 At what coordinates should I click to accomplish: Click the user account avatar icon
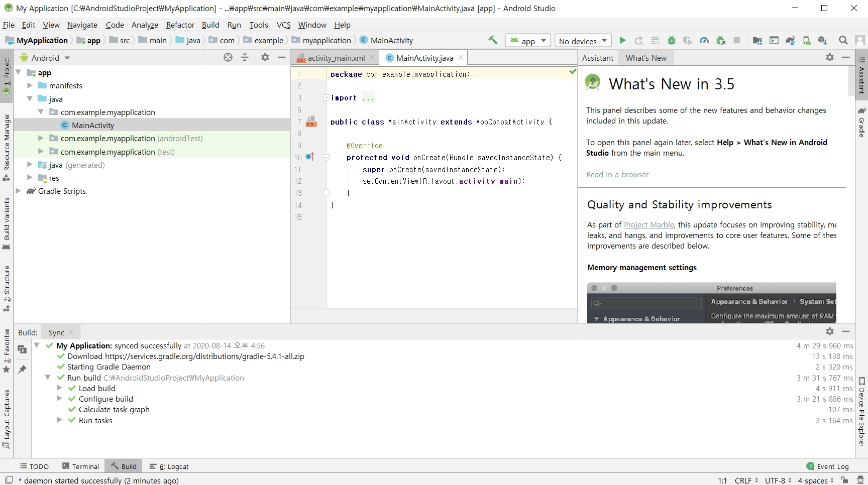860,41
